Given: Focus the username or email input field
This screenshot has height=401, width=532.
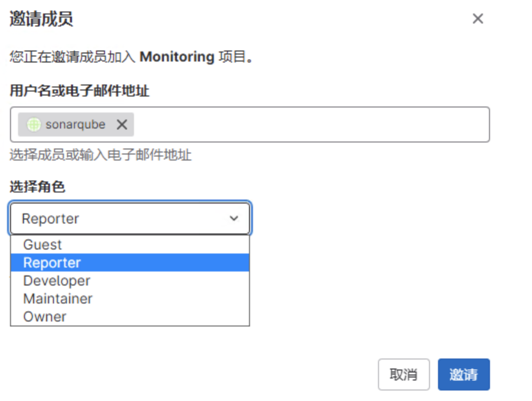Looking at the screenshot, I should (311, 124).
